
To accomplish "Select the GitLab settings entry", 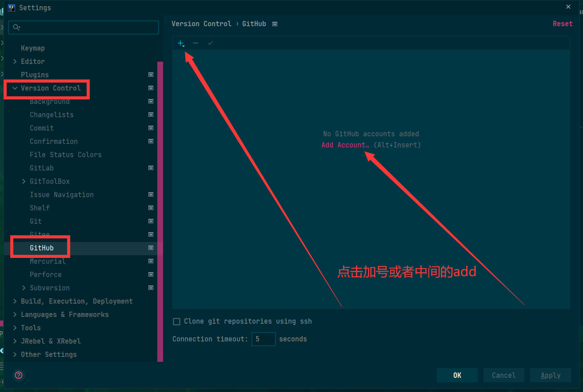I will click(42, 168).
